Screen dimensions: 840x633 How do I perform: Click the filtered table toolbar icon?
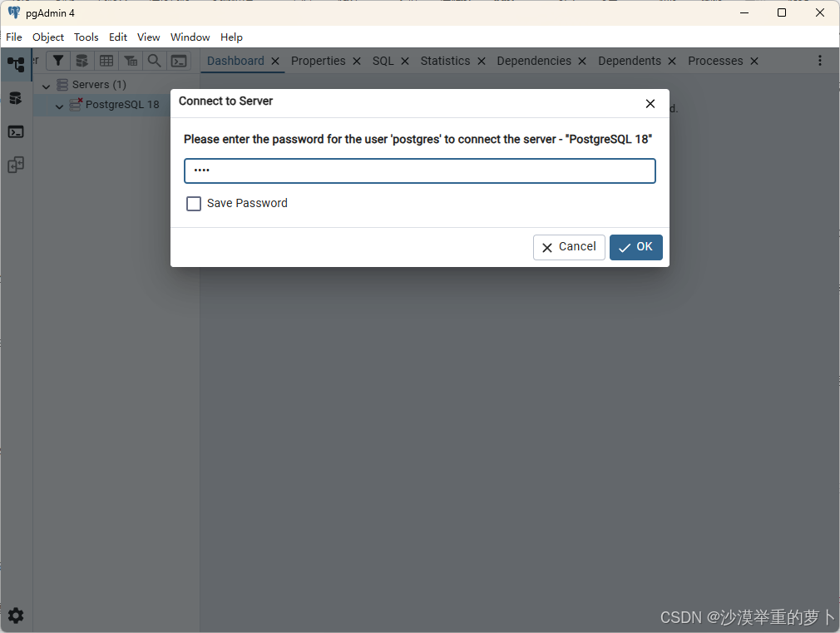131,61
